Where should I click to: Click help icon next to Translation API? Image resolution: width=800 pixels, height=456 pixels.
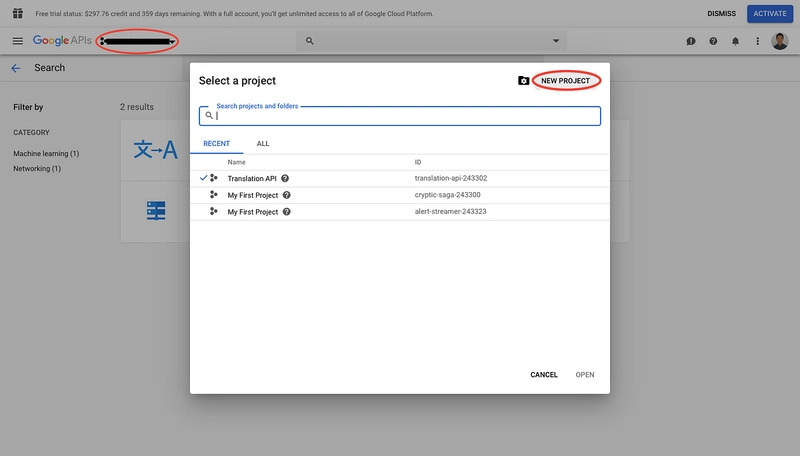point(285,178)
